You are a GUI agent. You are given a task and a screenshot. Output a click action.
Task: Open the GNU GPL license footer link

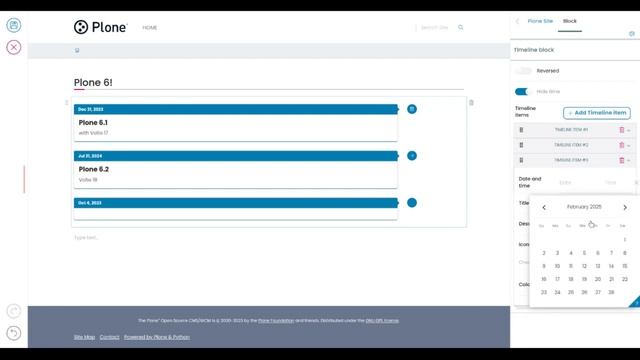pyautogui.click(x=382, y=320)
